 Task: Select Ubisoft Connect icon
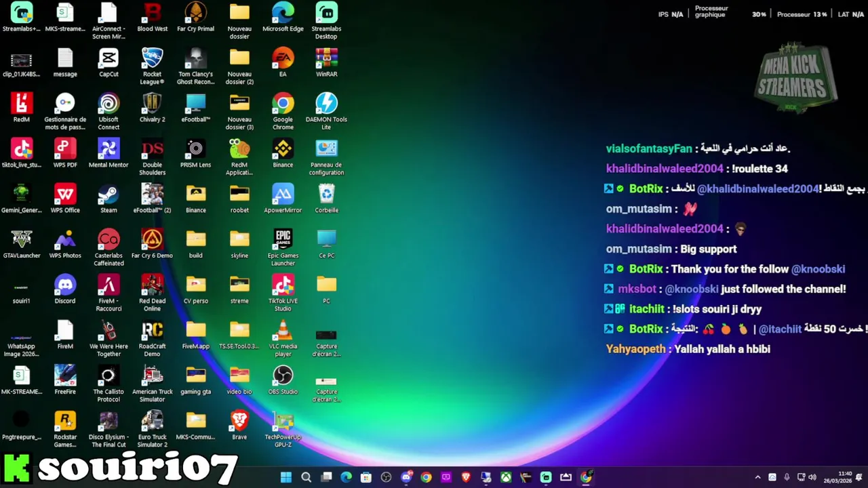[x=108, y=112]
